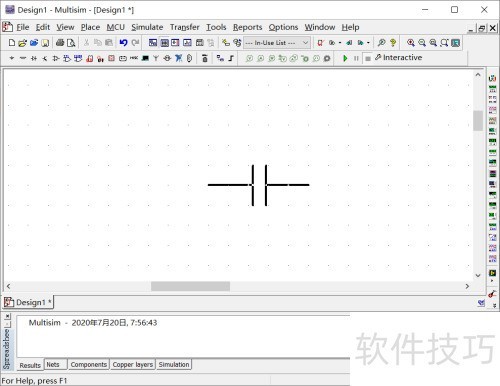
Task: Click the Zoom out magnifier icon
Action: click(x=422, y=43)
